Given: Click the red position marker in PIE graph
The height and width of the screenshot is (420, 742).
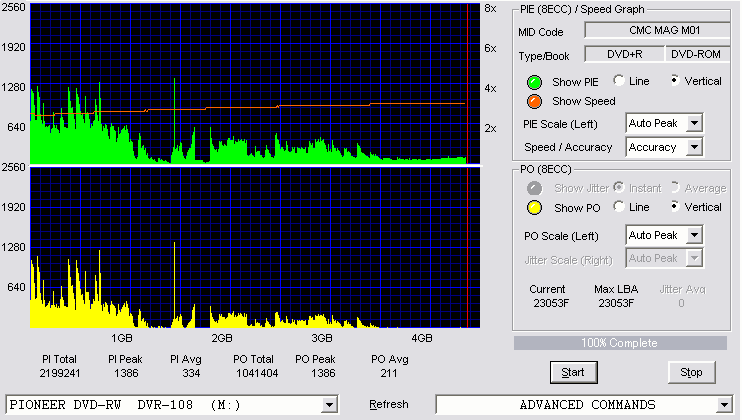Looking at the screenshot, I should click(468, 84).
